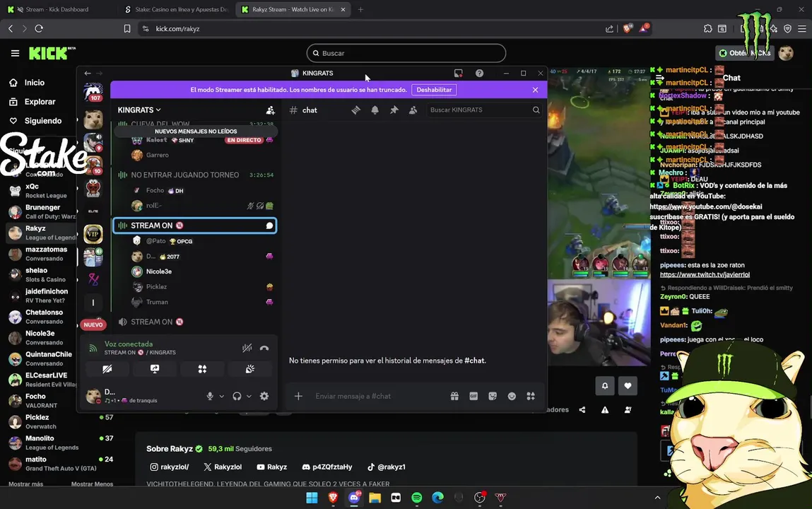Open notification settings bell in Discord header
The width and height of the screenshot is (812, 509).
click(375, 110)
